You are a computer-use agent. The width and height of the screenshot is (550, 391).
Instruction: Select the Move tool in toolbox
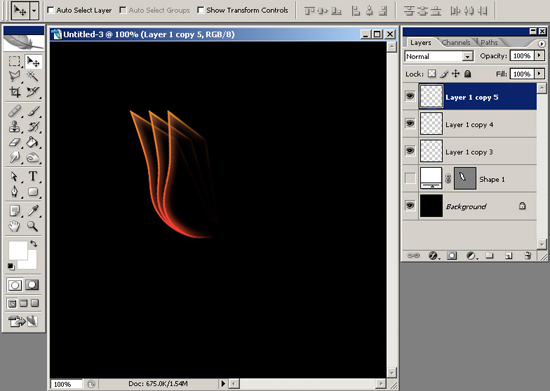(33, 62)
